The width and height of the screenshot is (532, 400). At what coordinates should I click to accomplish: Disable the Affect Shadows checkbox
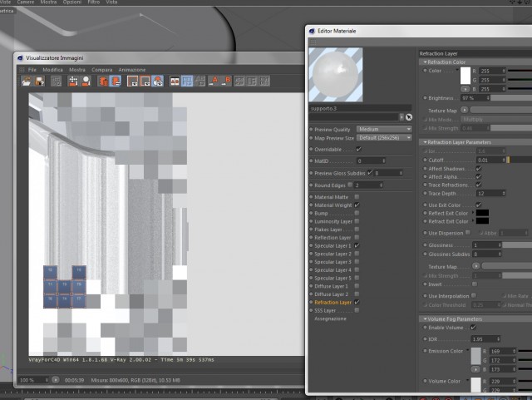pyautogui.click(x=479, y=169)
